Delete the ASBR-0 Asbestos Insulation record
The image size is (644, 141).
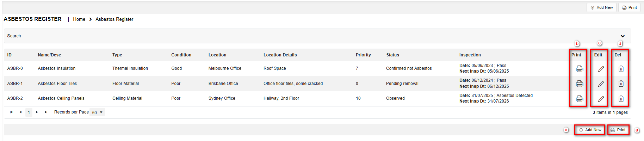click(621, 69)
